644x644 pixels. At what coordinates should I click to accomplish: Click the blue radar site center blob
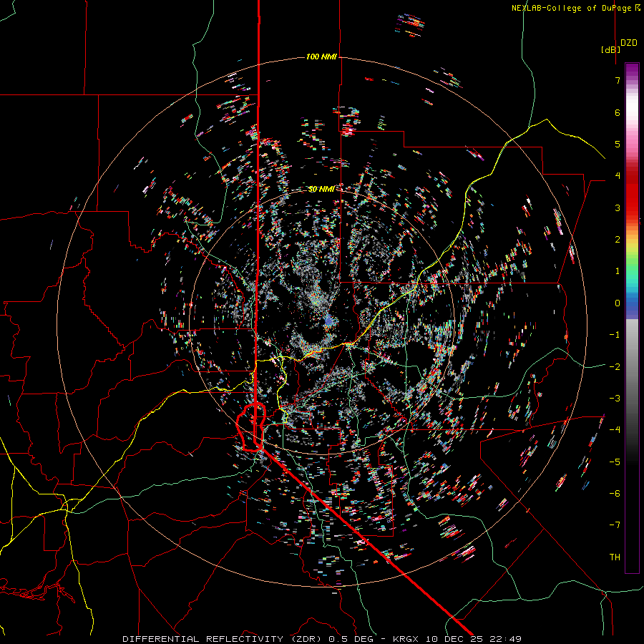tap(329, 322)
